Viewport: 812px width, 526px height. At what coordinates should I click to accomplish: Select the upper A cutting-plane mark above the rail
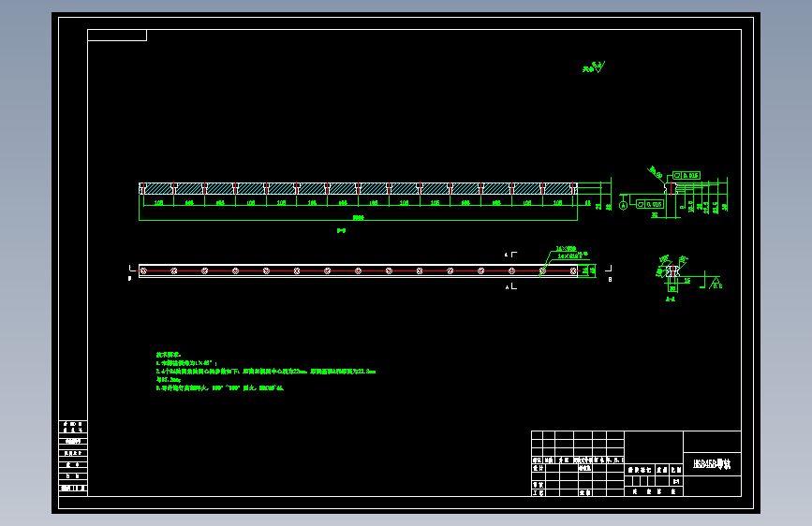click(x=510, y=255)
